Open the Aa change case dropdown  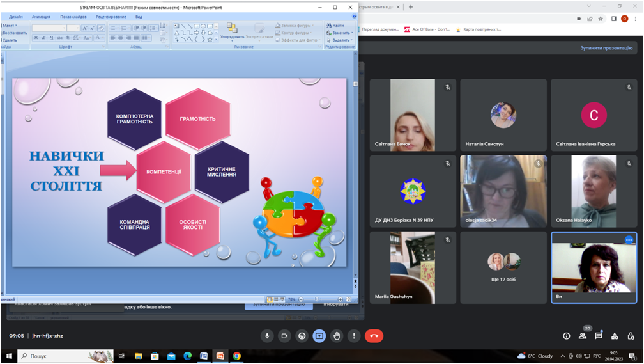(x=86, y=38)
